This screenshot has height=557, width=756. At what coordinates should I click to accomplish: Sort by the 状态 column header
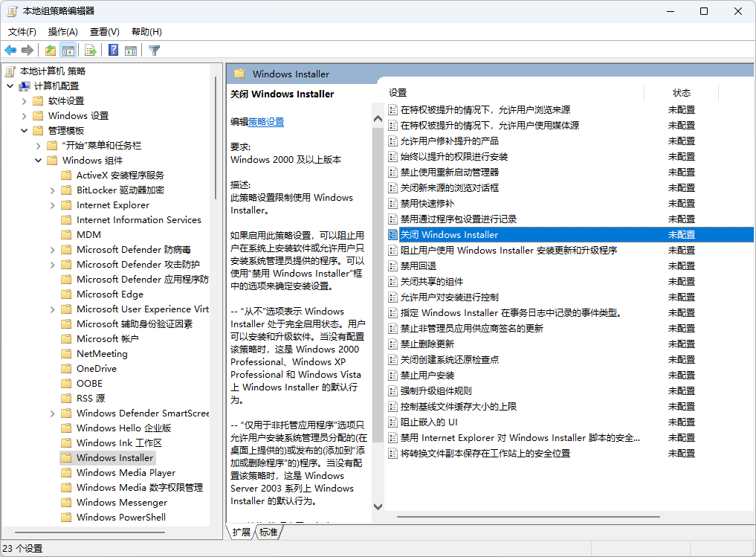(681, 93)
